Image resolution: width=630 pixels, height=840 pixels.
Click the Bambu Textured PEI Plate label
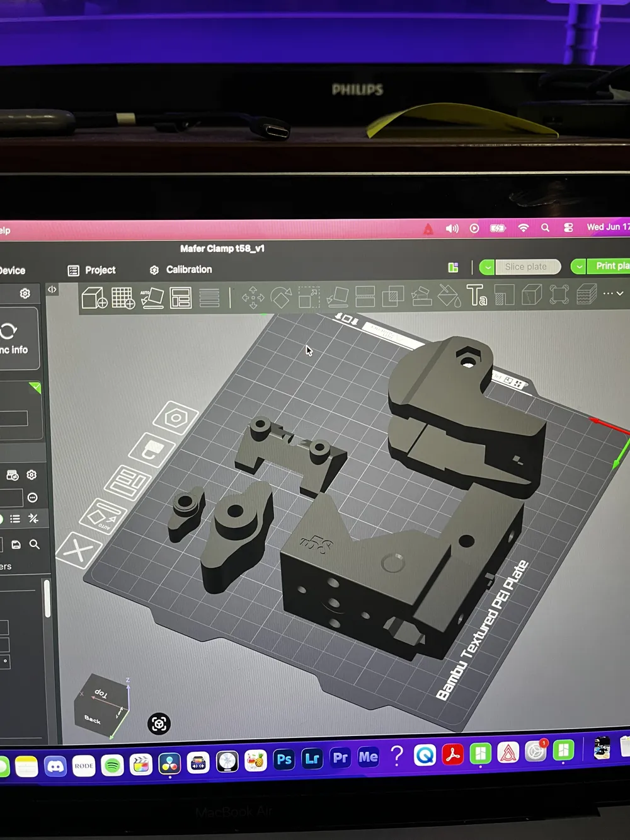482,630
